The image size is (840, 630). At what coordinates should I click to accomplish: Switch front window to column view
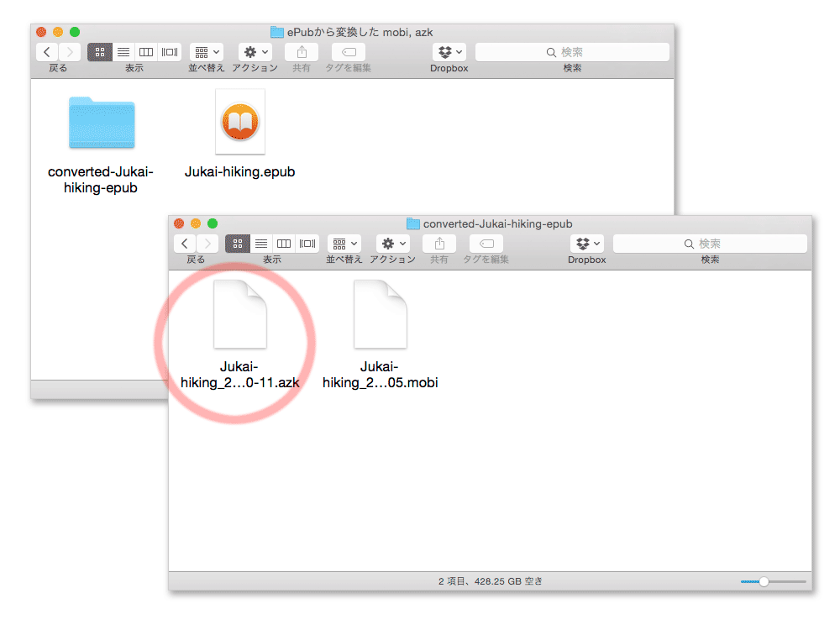click(x=284, y=244)
